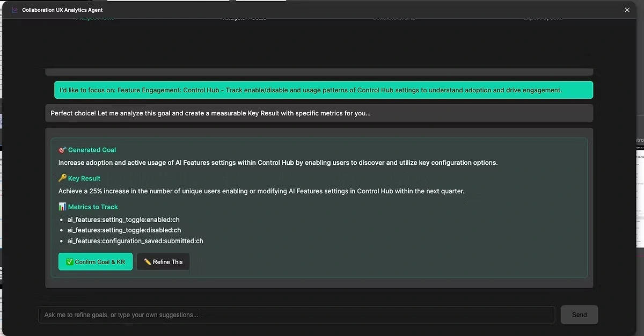This screenshot has width=644, height=336.
Task: Click the target emoji beside Generated Goal
Action: point(62,150)
